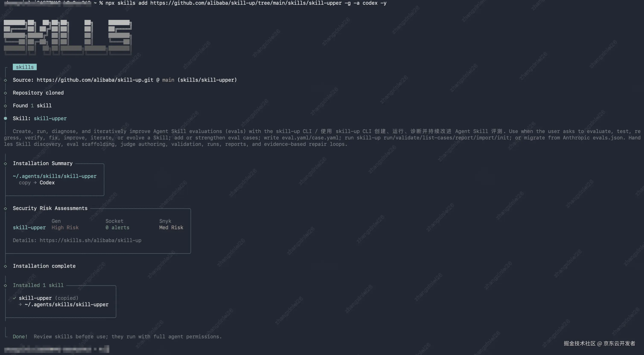644x355 pixels.
Task: Click the arrow before the installed skill path
Action: click(x=20, y=304)
